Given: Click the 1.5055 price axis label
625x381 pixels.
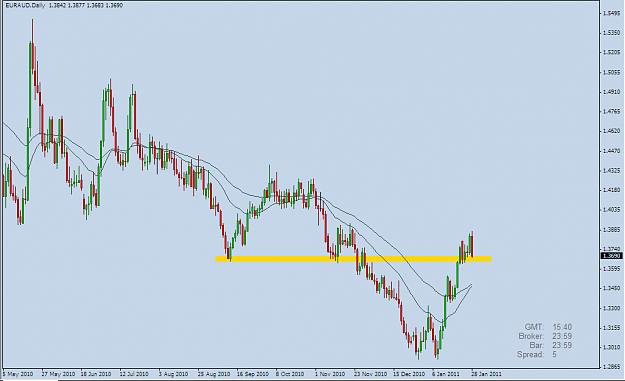Looking at the screenshot, I should 611,72.
